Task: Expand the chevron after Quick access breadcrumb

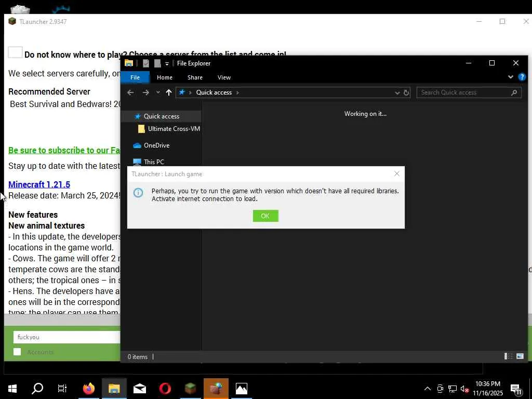Action: coord(237,92)
